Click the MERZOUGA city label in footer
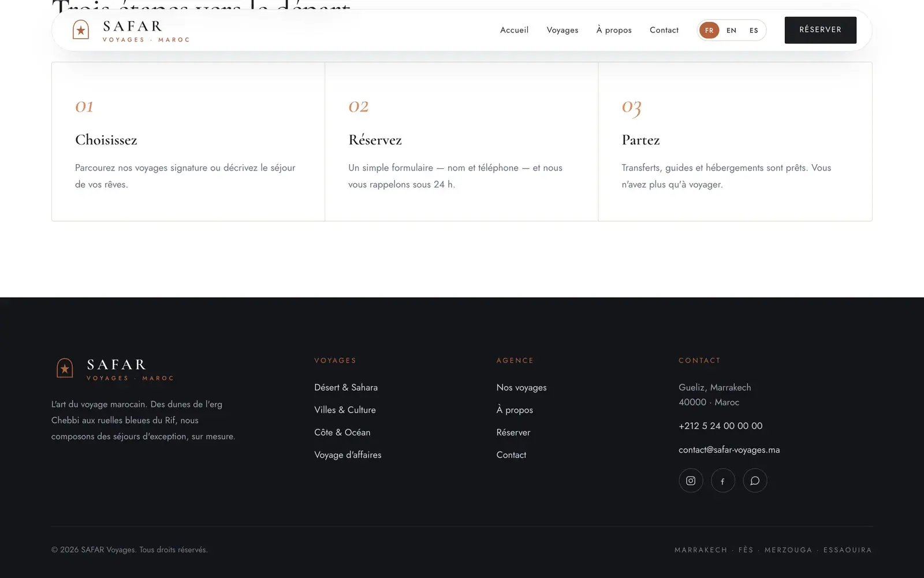Image resolution: width=924 pixels, height=578 pixels. tap(788, 550)
